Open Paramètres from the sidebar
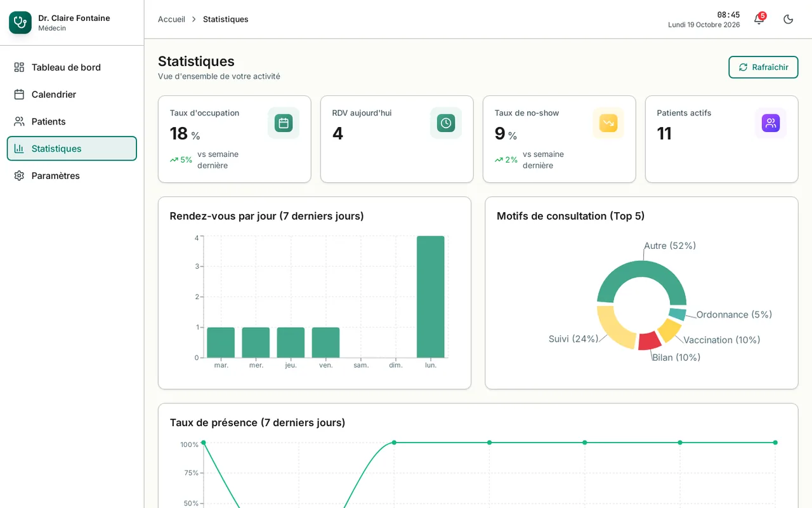 [72, 176]
